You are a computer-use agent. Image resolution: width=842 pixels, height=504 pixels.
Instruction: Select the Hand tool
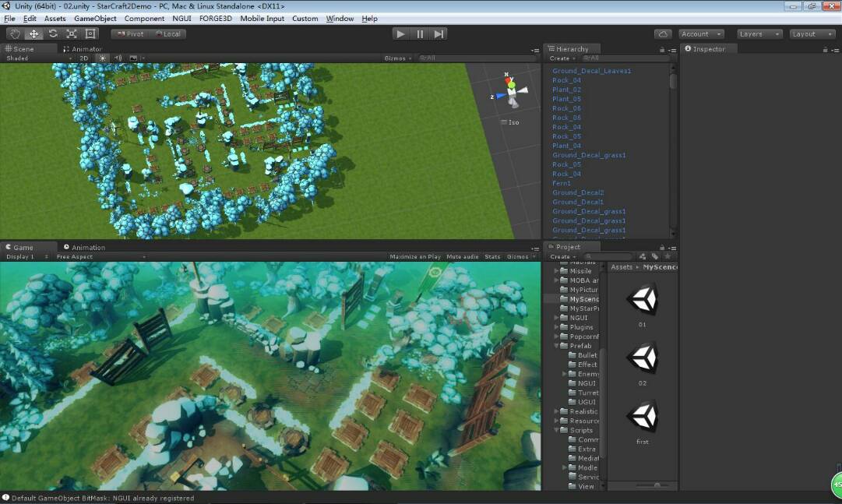click(15, 33)
